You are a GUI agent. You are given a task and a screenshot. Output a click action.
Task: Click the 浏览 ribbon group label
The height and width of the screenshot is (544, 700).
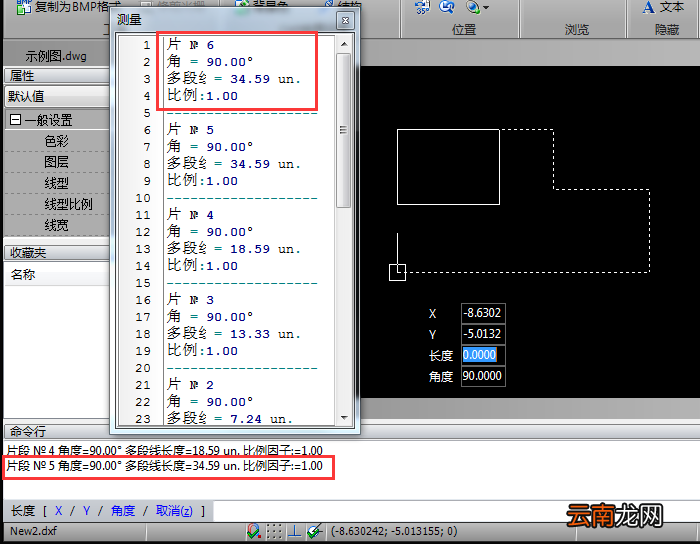click(576, 29)
